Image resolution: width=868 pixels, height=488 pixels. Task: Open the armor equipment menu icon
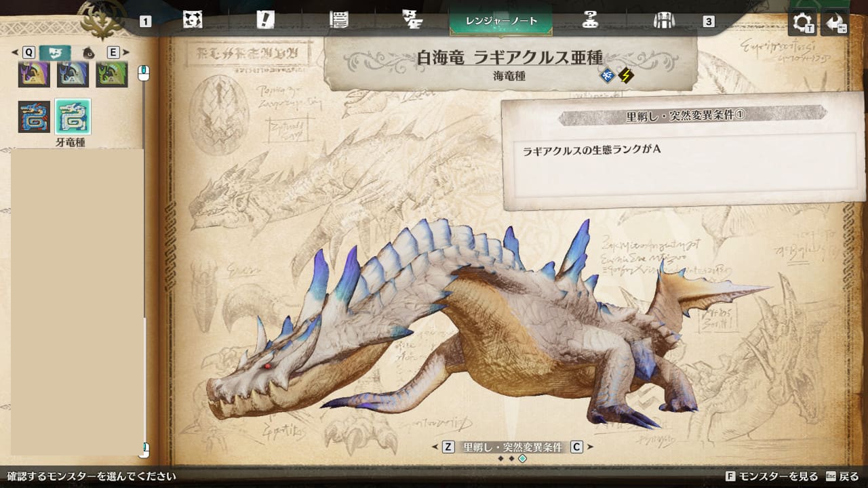663,20
